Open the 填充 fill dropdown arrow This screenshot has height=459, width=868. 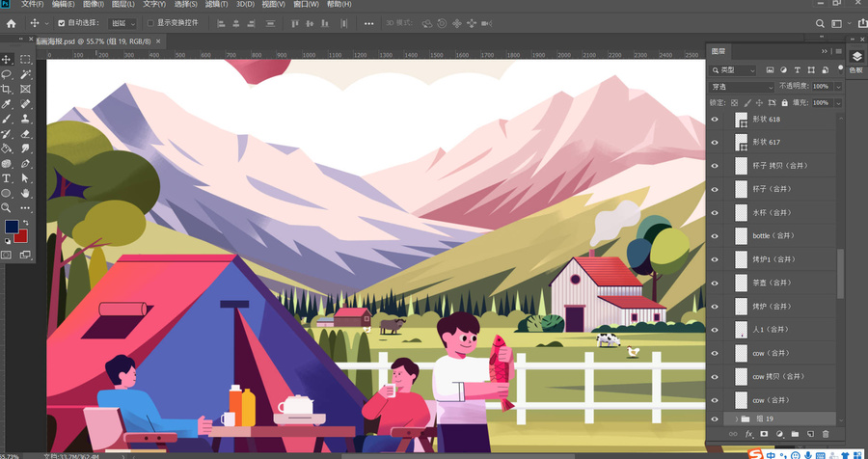pos(838,103)
